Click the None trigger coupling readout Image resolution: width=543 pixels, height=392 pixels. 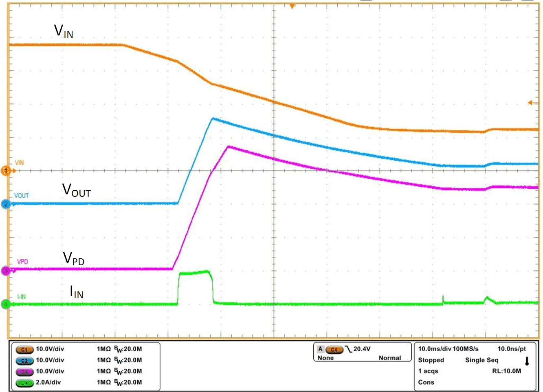[x=325, y=358]
